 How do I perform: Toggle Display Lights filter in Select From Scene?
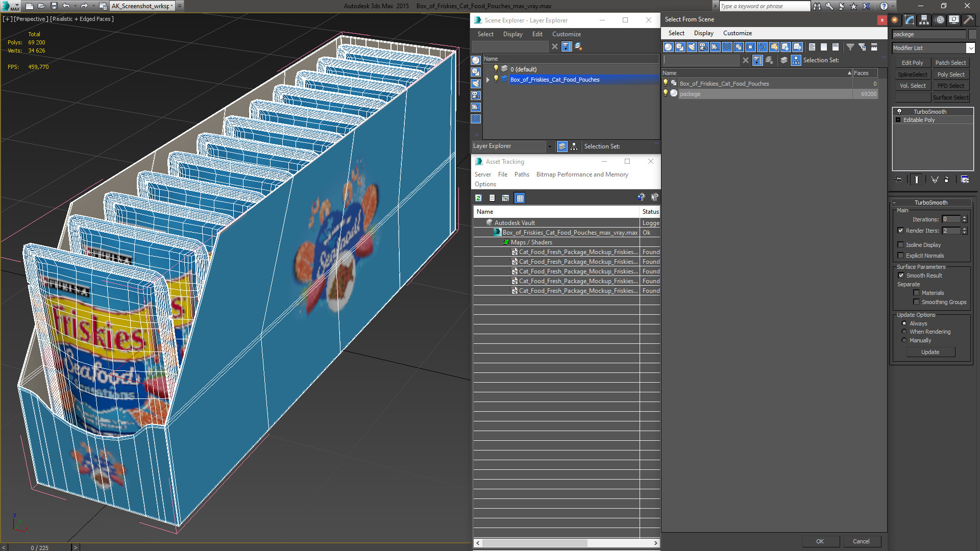692,47
